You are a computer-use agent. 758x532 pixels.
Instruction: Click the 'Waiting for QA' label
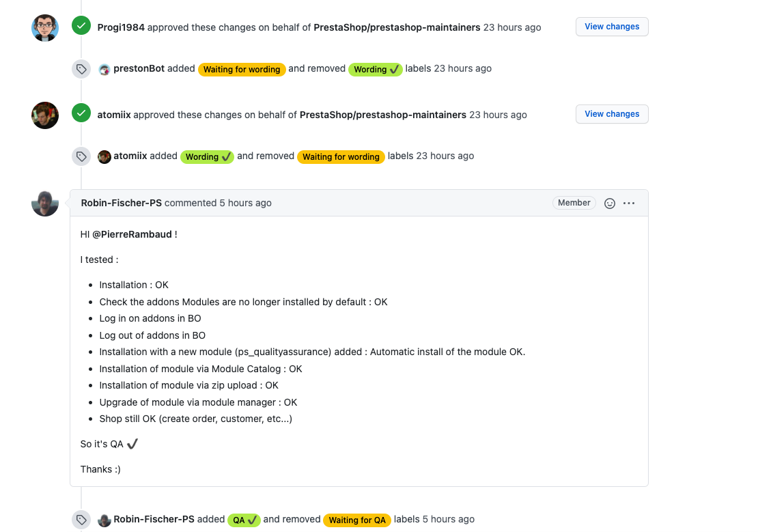[x=357, y=520]
